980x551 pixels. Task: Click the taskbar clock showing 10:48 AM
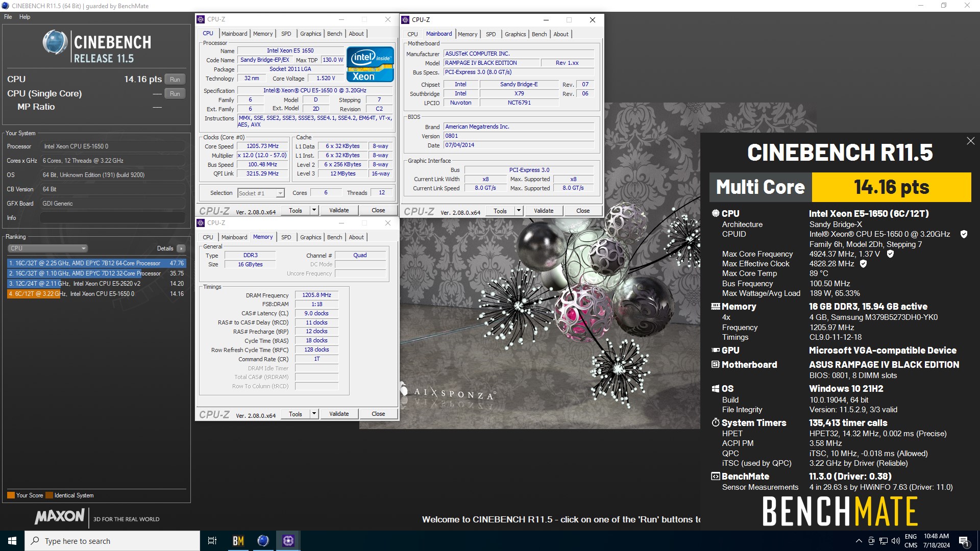[x=936, y=541]
